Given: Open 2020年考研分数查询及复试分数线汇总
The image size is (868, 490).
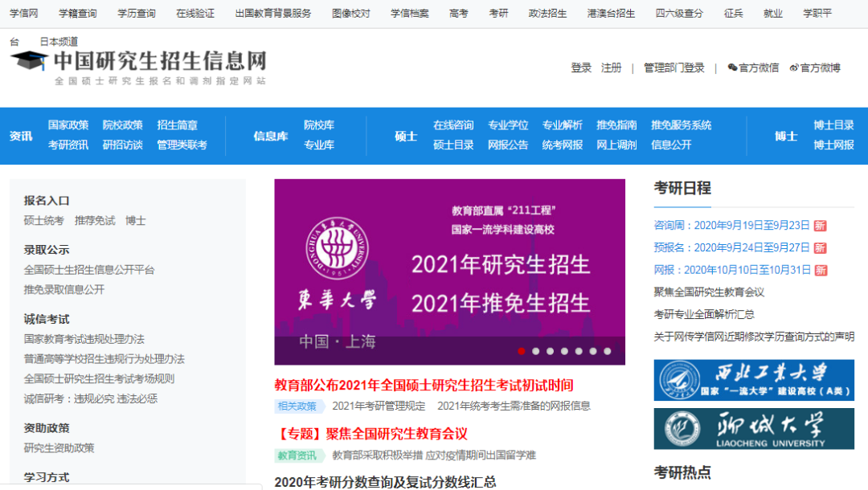Looking at the screenshot, I should click(x=385, y=482).
